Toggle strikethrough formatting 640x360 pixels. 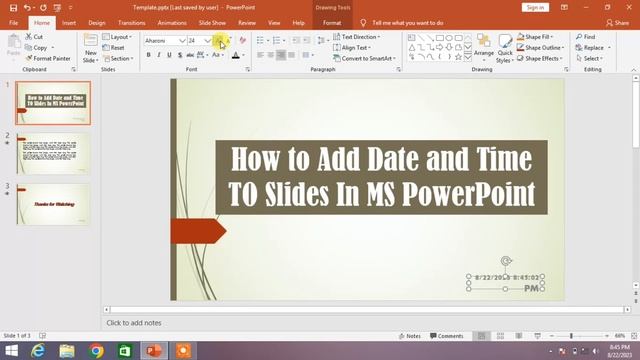click(190, 55)
